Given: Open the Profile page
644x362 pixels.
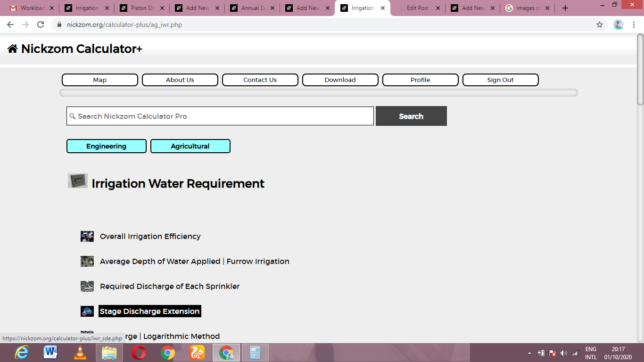Looking at the screenshot, I should [x=421, y=80].
